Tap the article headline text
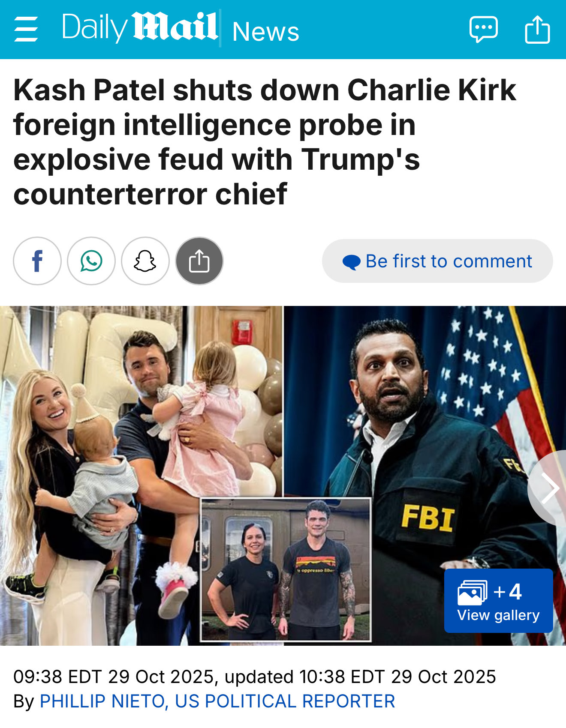566x728 pixels. point(265,142)
